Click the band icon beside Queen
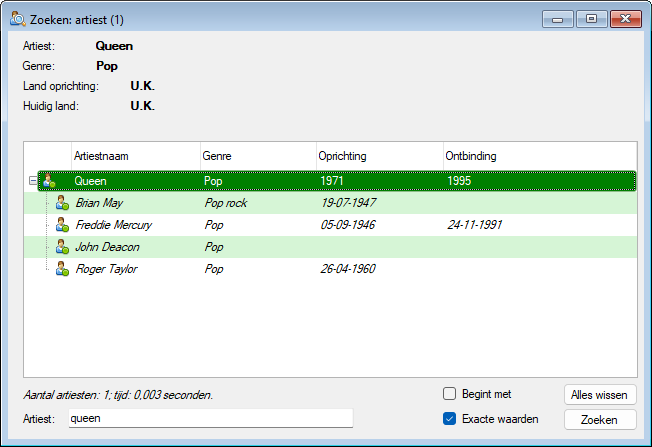Viewport: 652px width, 447px height. point(49,181)
